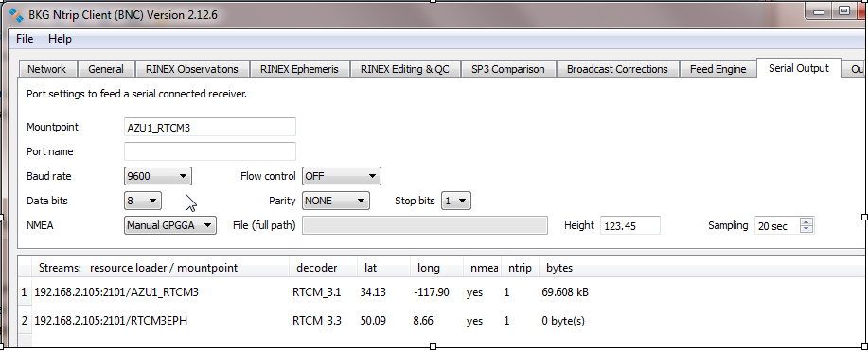This screenshot has height=352, width=868.
Task: Increase Sampling with the up arrow
Action: pos(807,221)
